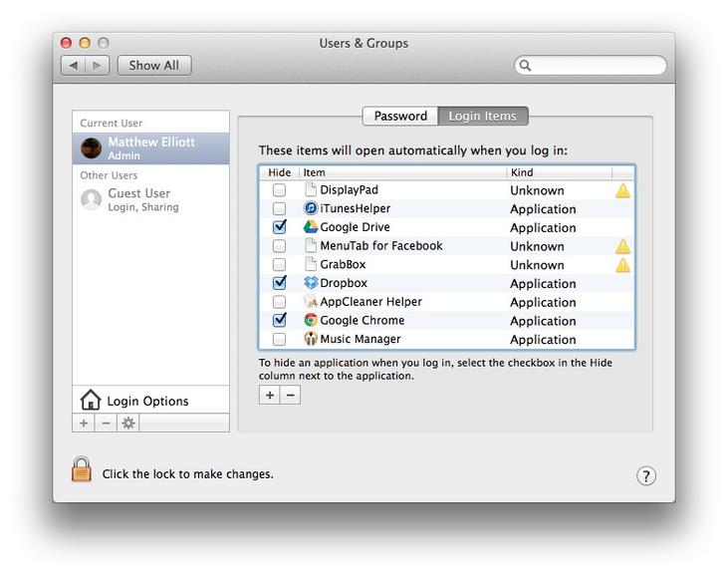Click the Unknown kind cell for DisplayPad
This screenshot has width=728, height=576.
(537, 190)
